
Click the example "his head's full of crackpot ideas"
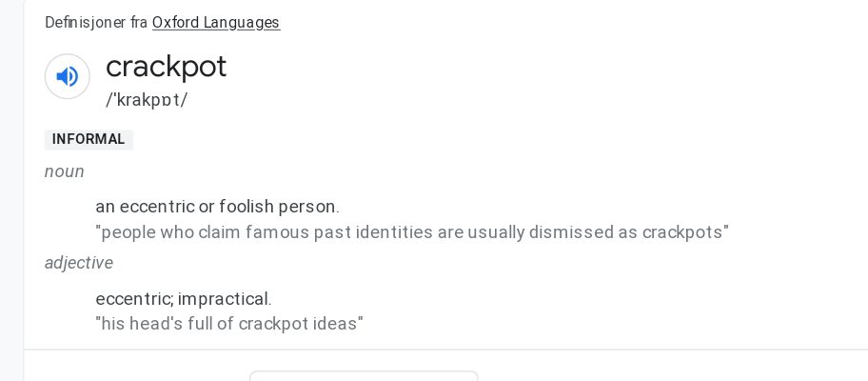coord(228,324)
